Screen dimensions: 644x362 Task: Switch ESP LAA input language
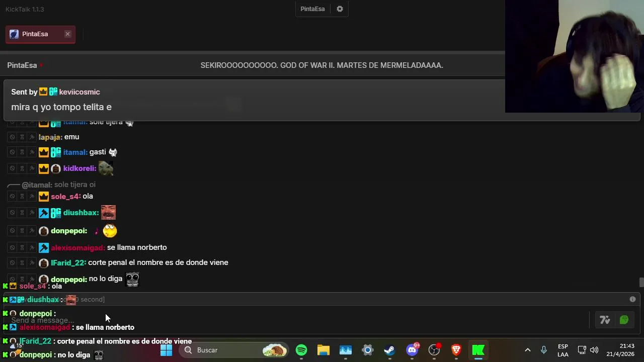pyautogui.click(x=563, y=350)
